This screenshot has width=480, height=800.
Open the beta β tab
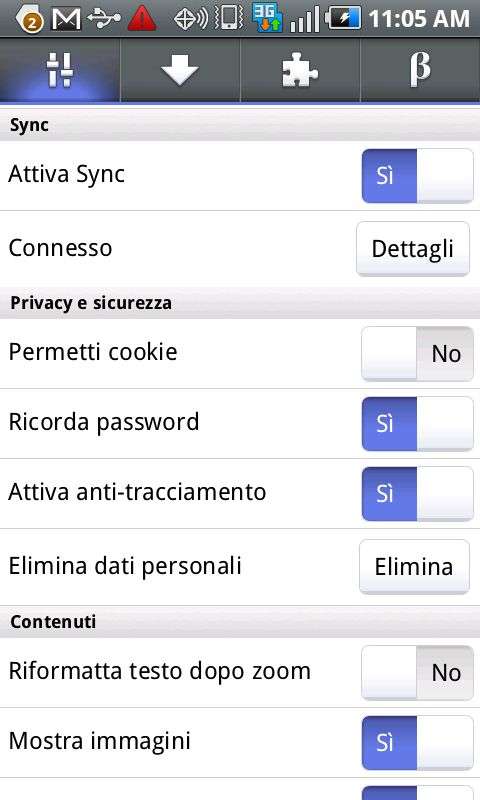[x=420, y=70]
